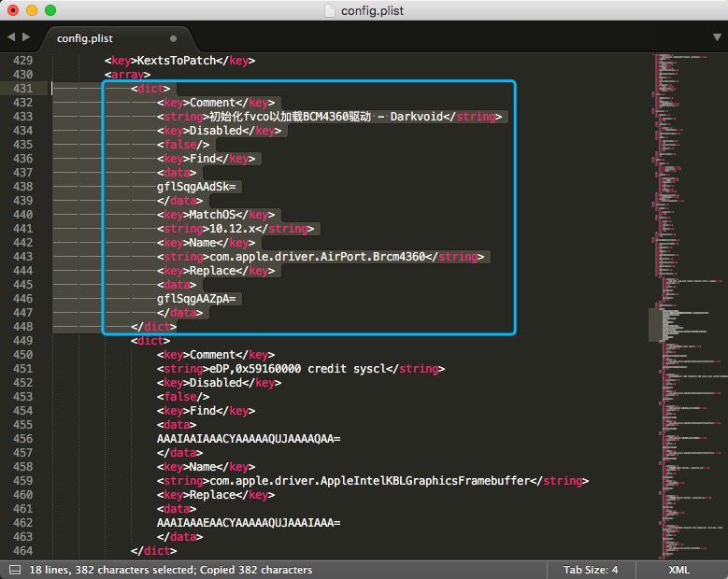Open the tab list dropdown triangle

[717, 37]
